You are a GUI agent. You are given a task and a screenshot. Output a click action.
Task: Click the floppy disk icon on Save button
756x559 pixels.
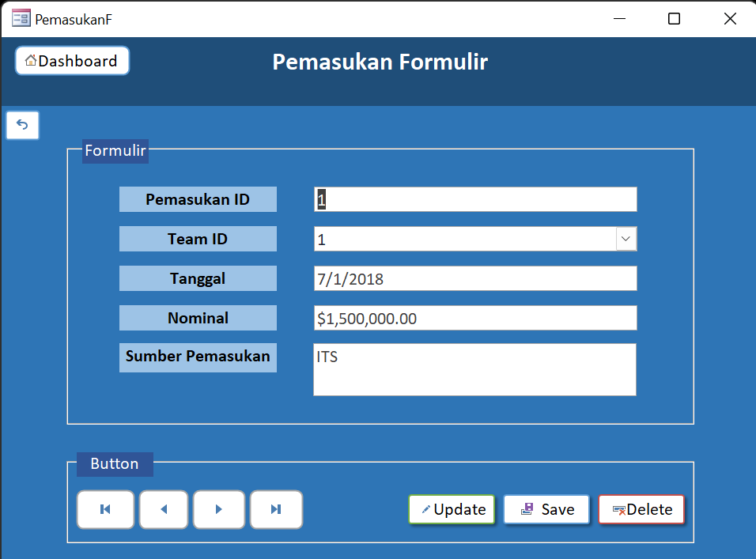tap(527, 509)
